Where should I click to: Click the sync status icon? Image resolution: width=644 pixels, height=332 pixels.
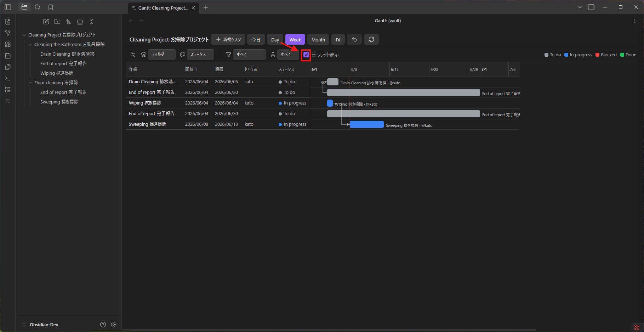tap(637, 328)
